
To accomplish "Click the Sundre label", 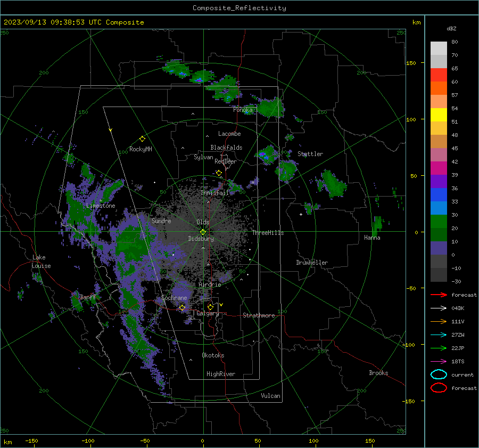I will coord(161,221).
